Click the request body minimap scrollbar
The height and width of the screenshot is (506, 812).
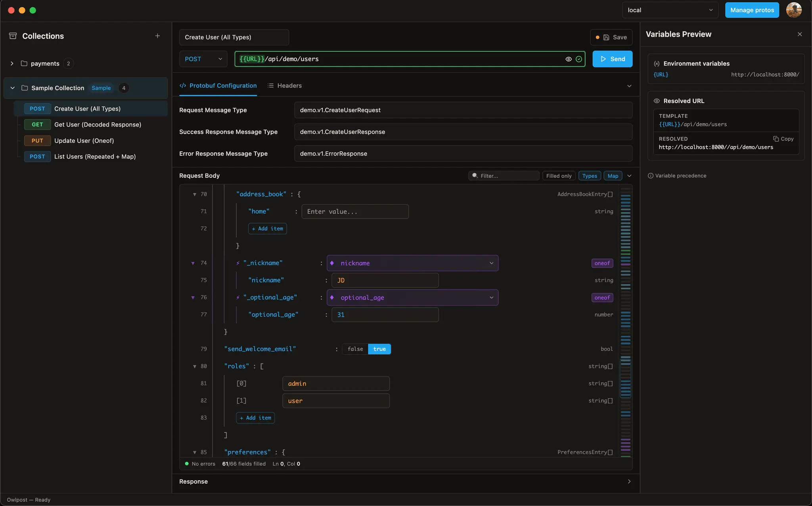click(x=626, y=321)
